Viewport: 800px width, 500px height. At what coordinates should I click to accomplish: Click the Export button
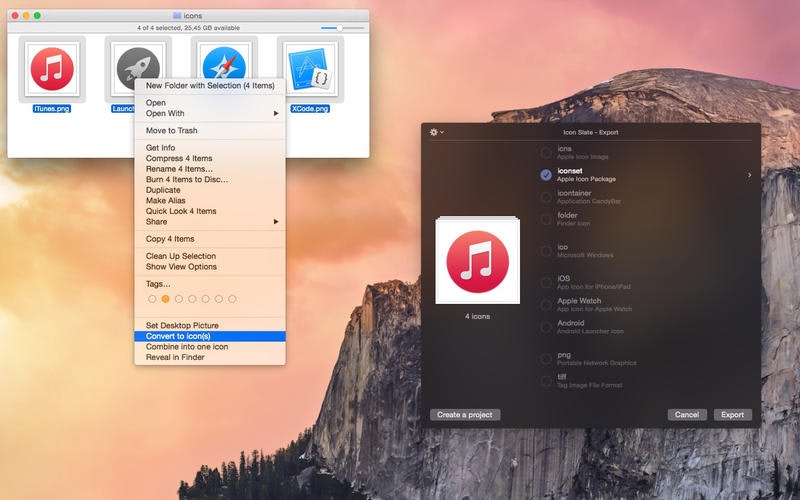732,415
